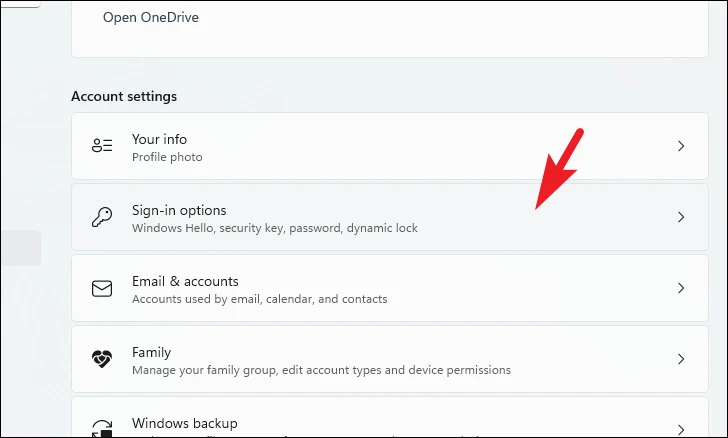Click the chevron beside Windows backup
The image size is (728, 438).
tap(681, 430)
